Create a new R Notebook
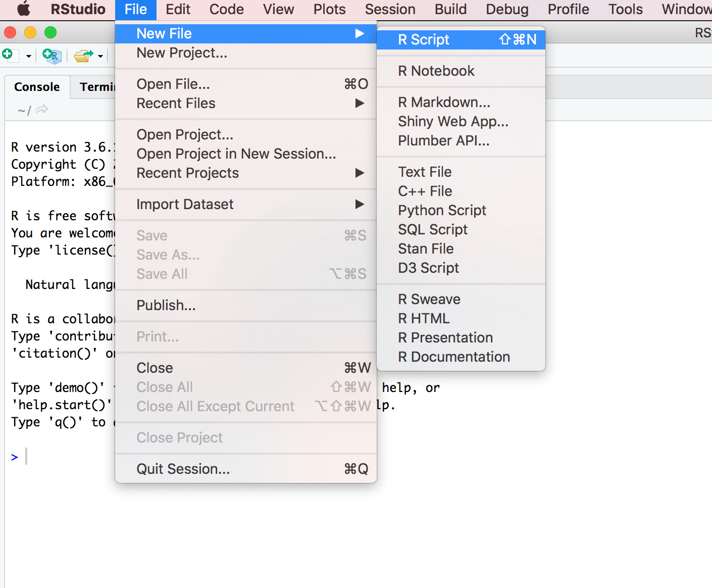 click(x=436, y=71)
